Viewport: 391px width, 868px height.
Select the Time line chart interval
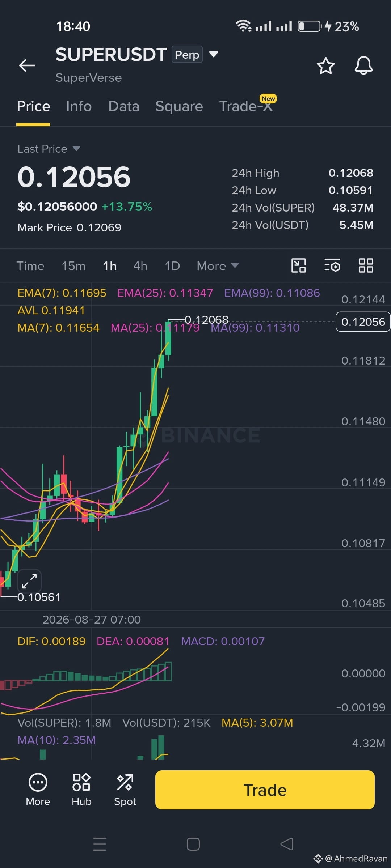coord(30,266)
